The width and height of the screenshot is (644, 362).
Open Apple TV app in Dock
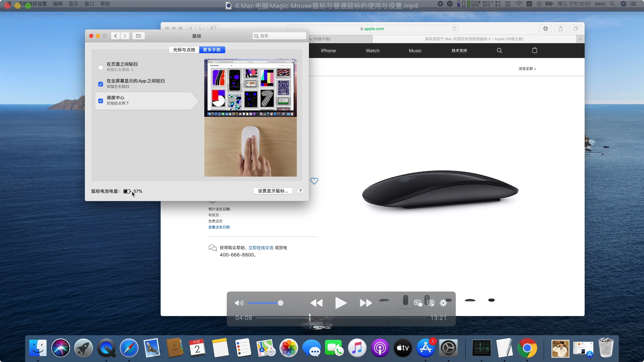[403, 348]
